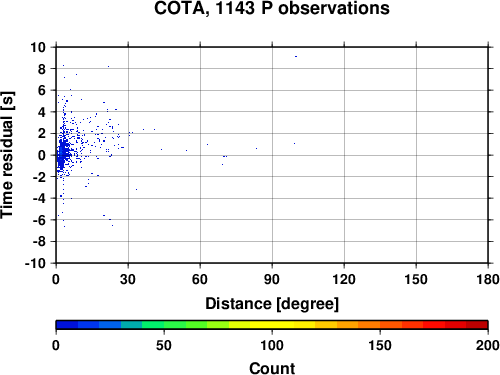500x375 pixels.
Task: Click the y-axis tick label "-10"
Action: 35,263
